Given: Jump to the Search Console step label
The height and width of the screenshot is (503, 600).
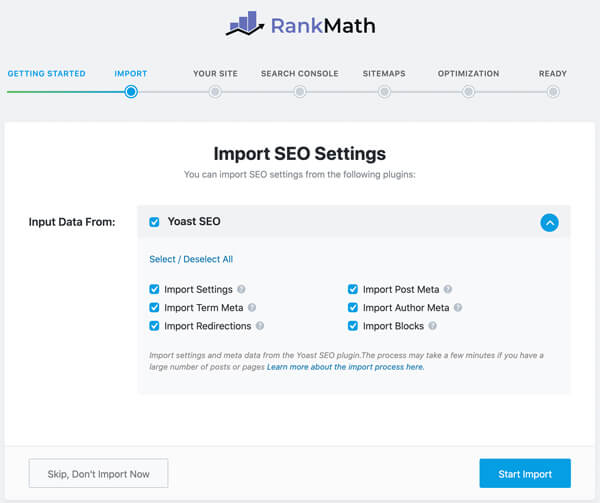Looking at the screenshot, I should click(x=300, y=73).
